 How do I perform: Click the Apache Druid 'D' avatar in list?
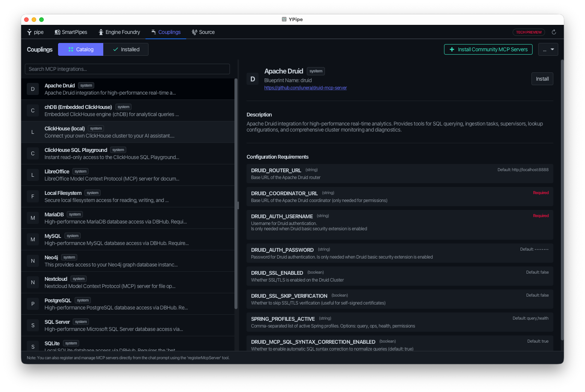(33, 89)
